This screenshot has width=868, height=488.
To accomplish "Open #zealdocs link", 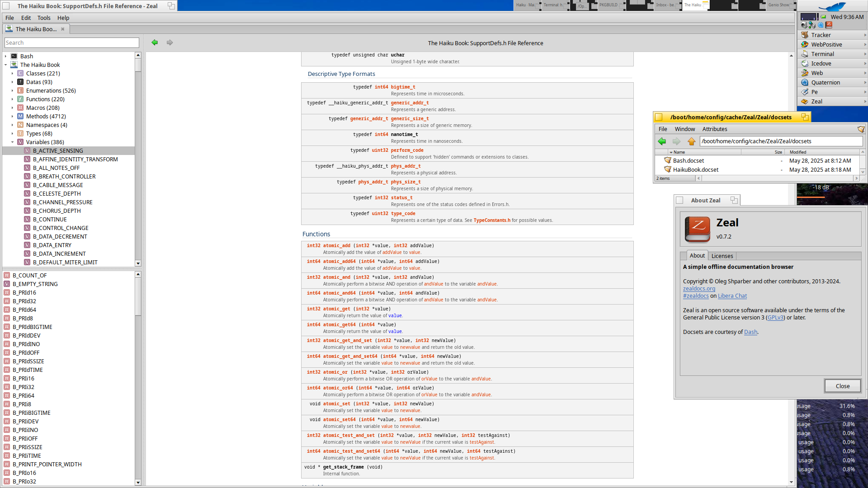I will [696, 296].
